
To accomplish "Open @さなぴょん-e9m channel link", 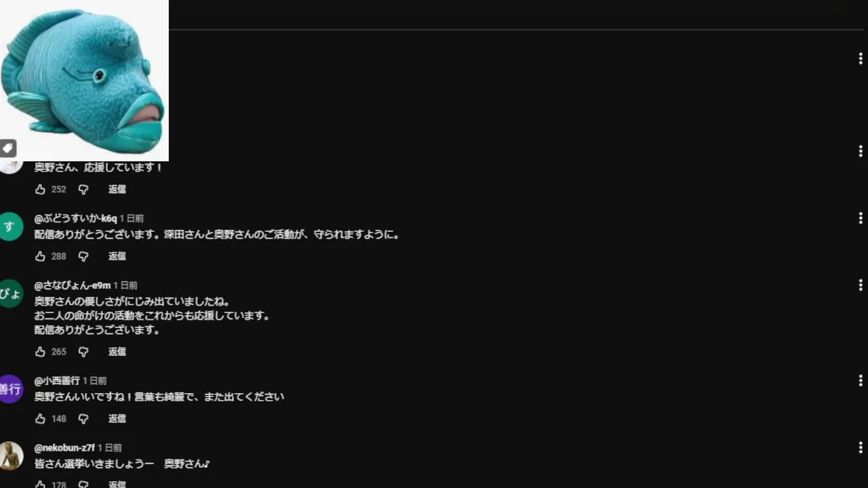I will [x=73, y=285].
